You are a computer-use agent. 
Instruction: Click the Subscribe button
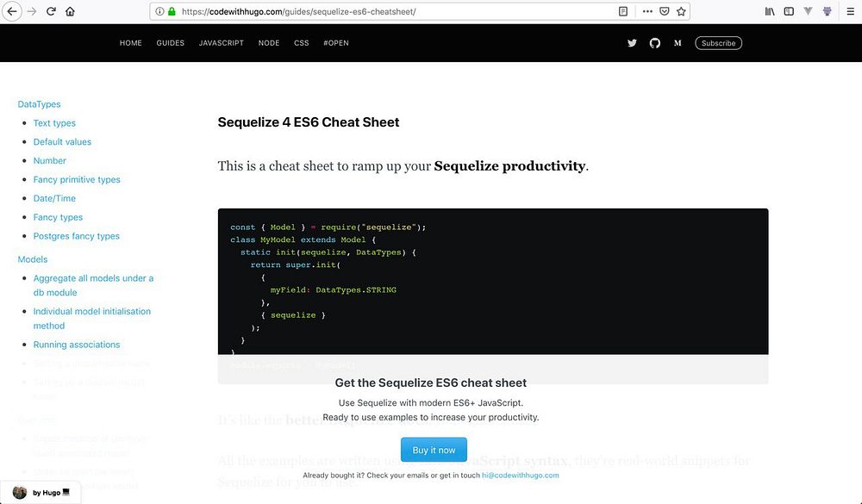718,43
